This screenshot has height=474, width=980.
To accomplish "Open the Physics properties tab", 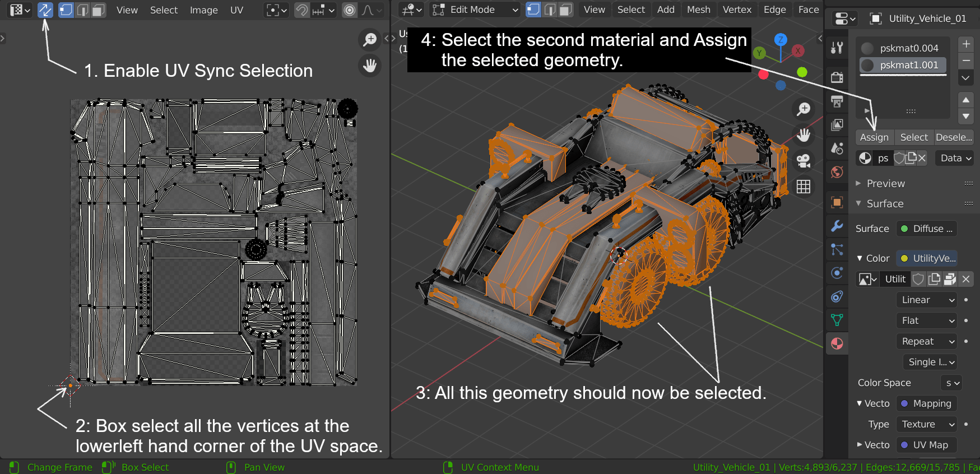I will [x=837, y=273].
